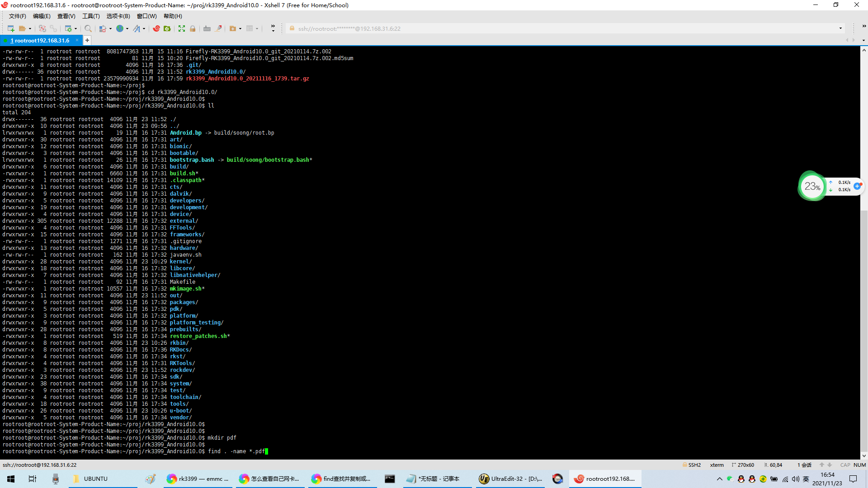Click the keyboard key-mapping icon

click(207, 28)
